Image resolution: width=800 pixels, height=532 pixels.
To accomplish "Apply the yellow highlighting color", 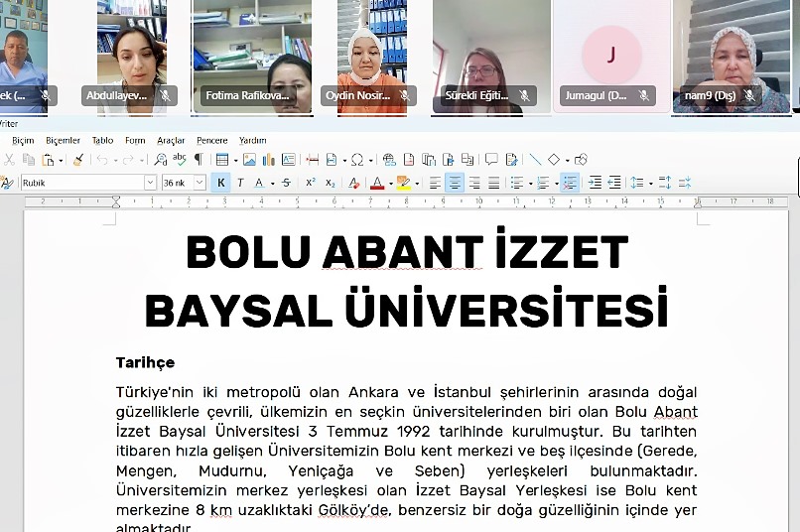I will coord(404,183).
